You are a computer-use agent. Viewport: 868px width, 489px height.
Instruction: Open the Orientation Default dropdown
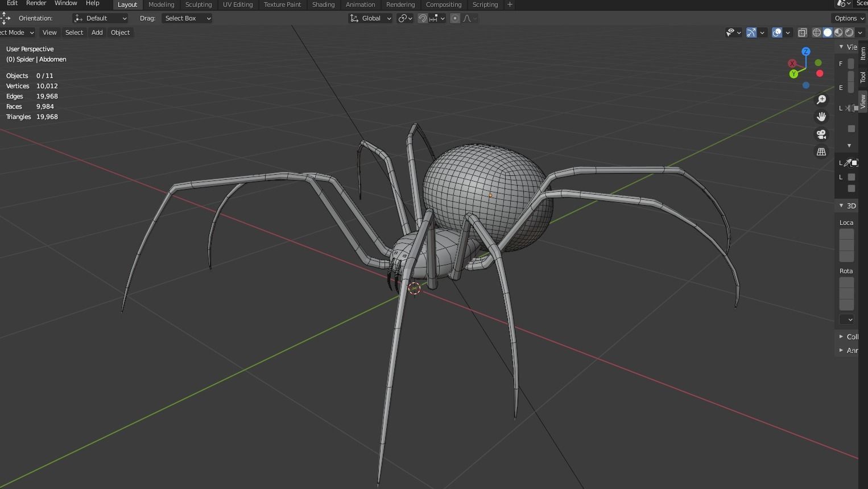pos(100,18)
